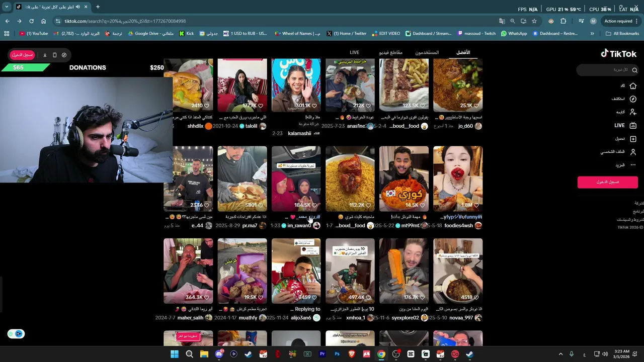
Task: Click hashtag link #ufunny#fyp
Action: pyautogui.click(x=461, y=217)
